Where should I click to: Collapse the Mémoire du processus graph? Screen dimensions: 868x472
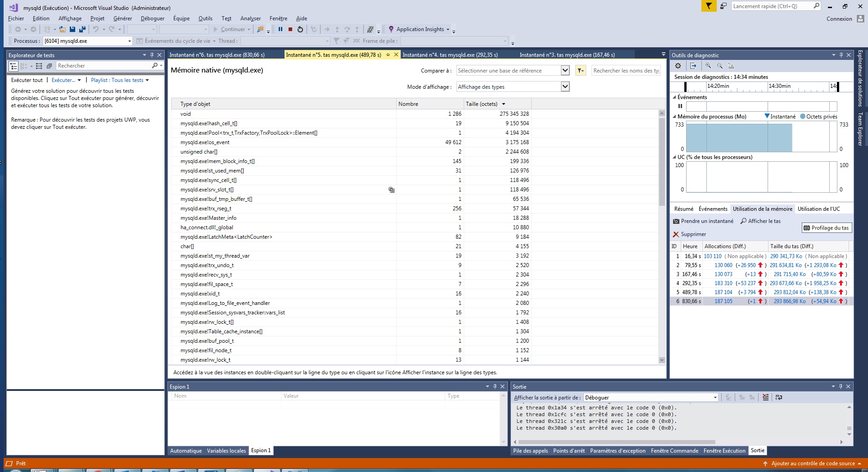click(x=674, y=117)
